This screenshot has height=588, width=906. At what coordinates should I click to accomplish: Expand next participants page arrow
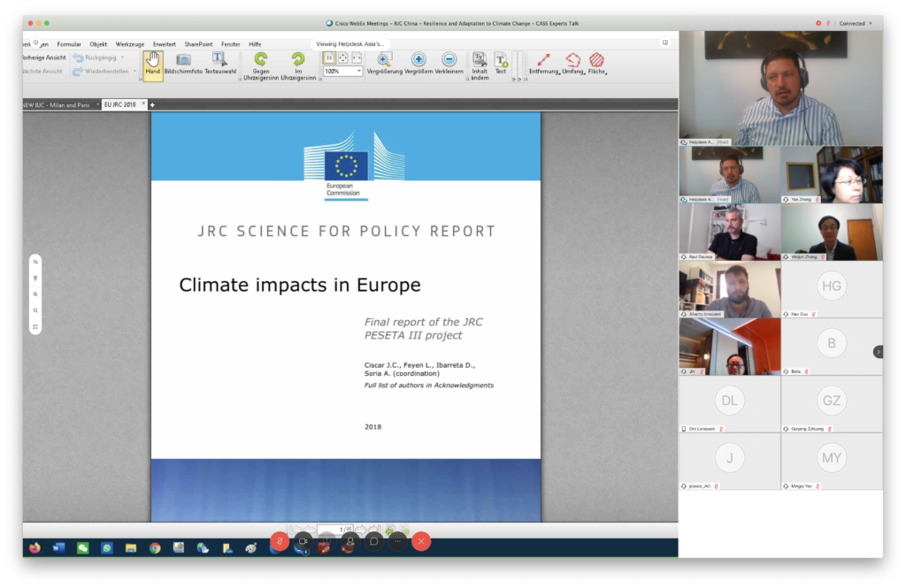point(879,351)
